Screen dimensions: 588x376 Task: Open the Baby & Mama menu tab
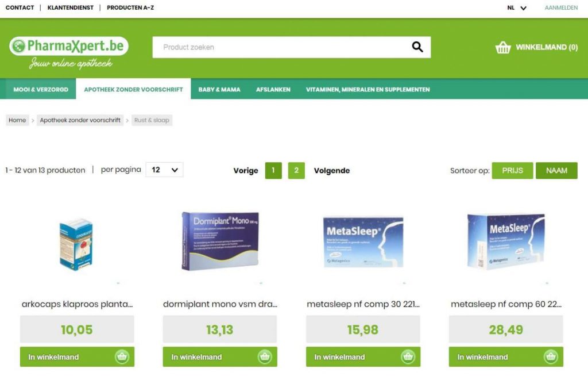219,89
